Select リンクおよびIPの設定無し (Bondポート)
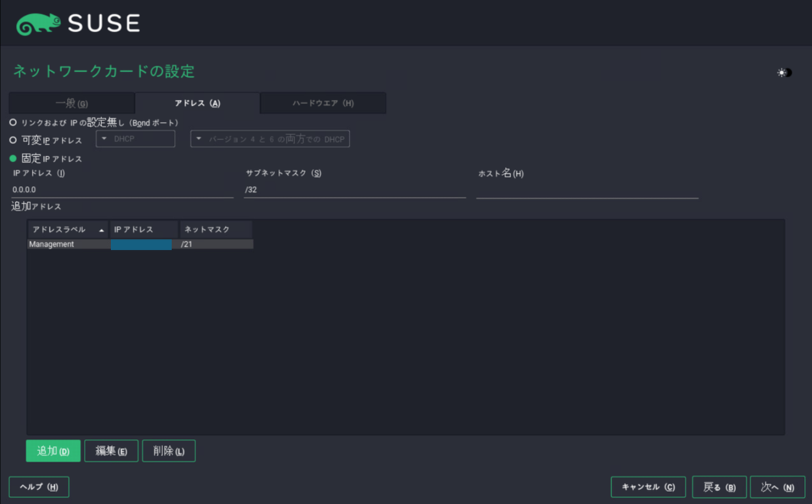 12,121
